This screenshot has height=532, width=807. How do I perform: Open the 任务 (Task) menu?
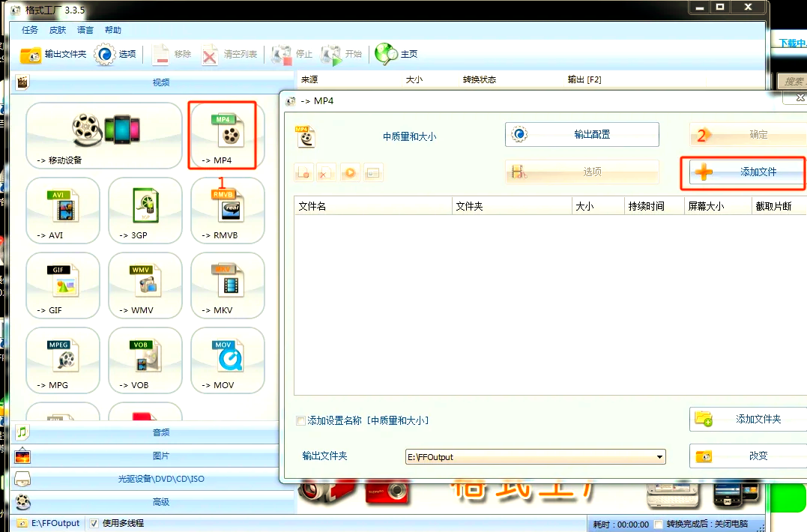29,30
